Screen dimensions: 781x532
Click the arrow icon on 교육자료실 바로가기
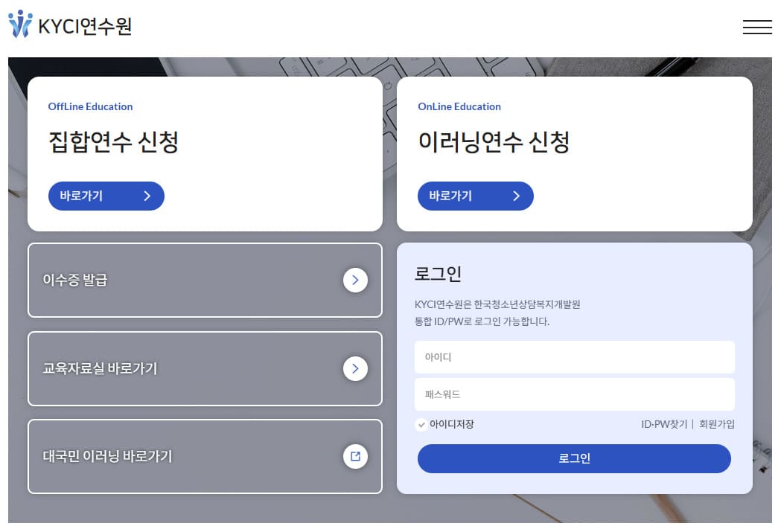point(356,368)
